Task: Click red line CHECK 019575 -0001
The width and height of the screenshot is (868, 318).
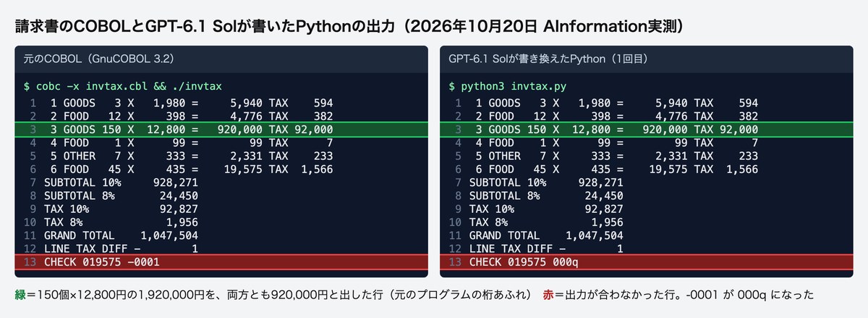Action: pyautogui.click(x=221, y=261)
